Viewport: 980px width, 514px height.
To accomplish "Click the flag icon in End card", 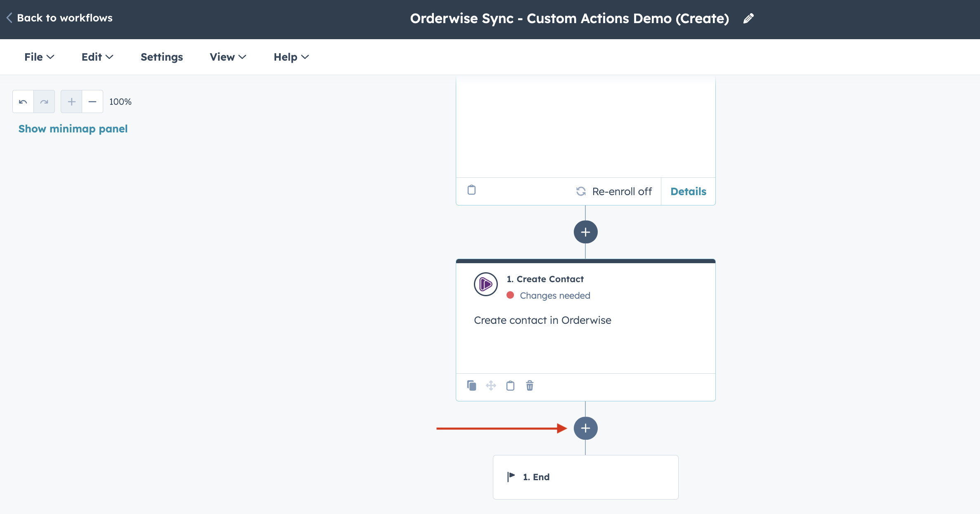I will (511, 477).
